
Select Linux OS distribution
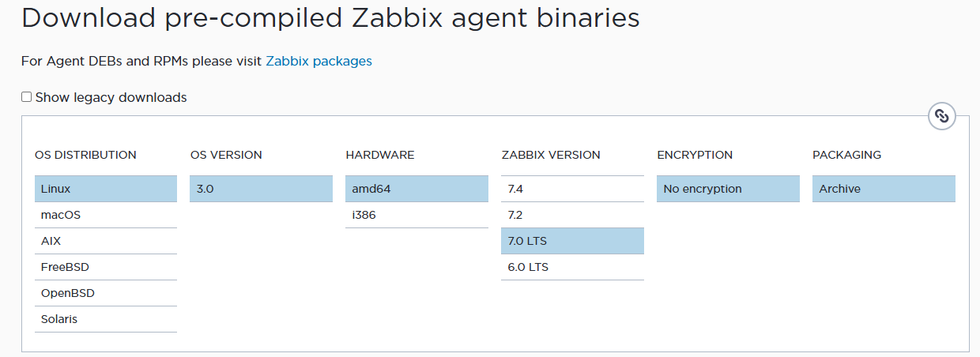tap(106, 189)
